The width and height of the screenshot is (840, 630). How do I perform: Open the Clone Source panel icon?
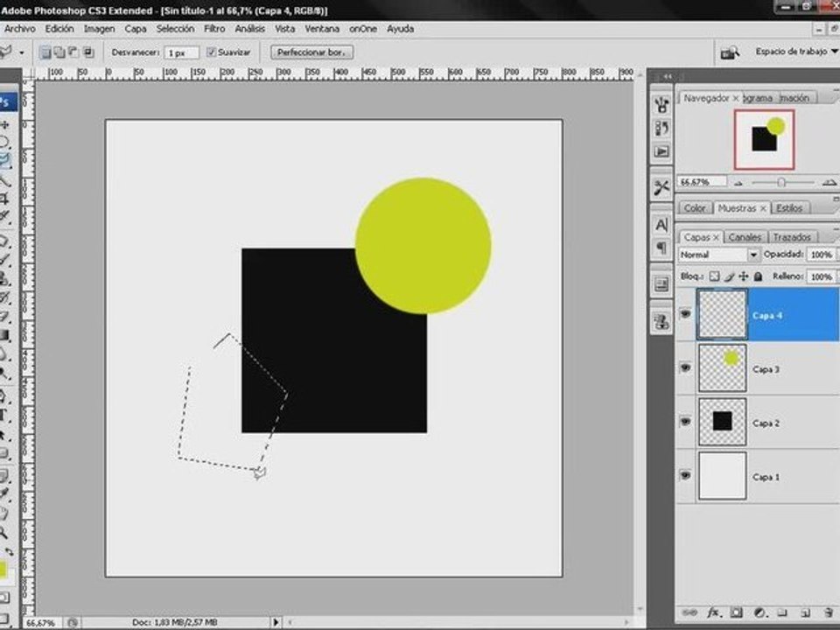click(661, 321)
